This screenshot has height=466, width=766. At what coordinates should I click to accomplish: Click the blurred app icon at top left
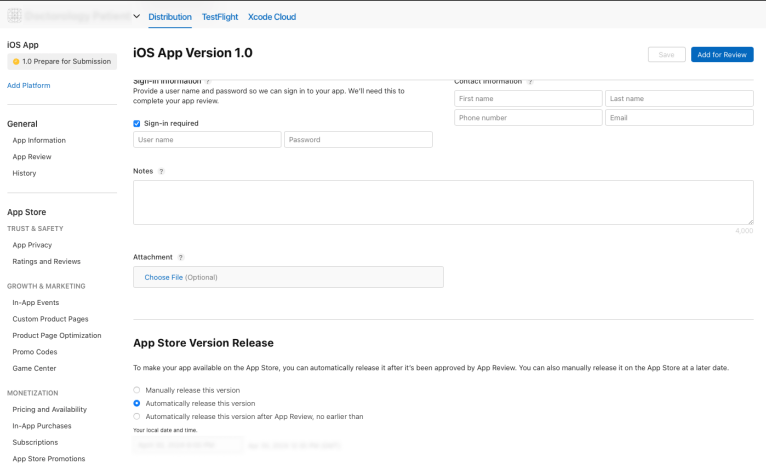14,16
